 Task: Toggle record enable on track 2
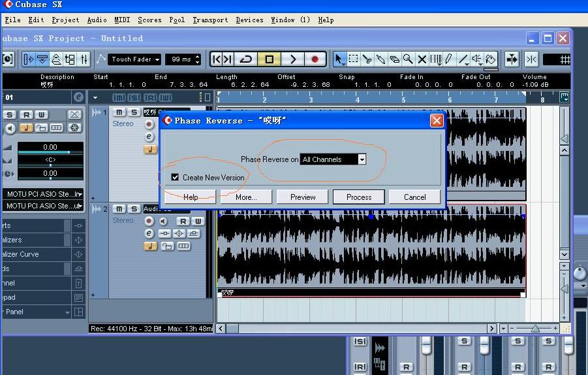149,221
